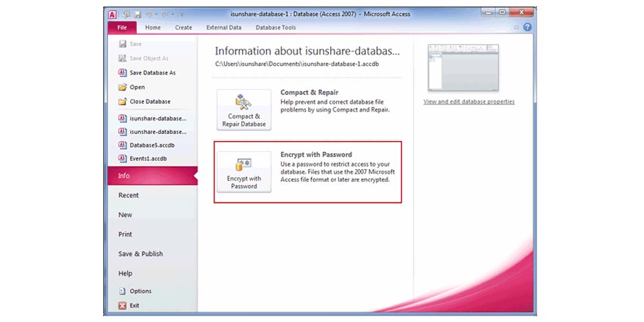
Task: Click the Undo icon in Quick Access Toolbar
Action: pyautogui.click(x=149, y=14)
